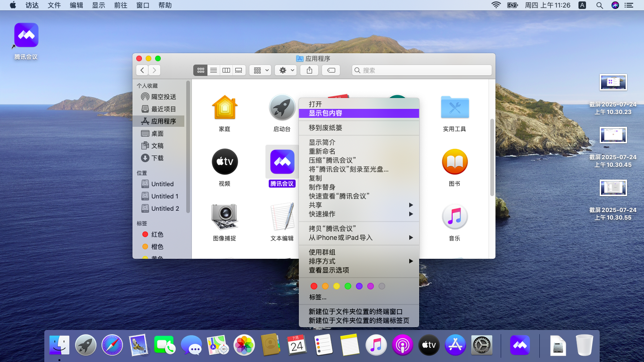The height and width of the screenshot is (362, 644).
Task: Expand the 共享 submenu
Action: (359, 205)
